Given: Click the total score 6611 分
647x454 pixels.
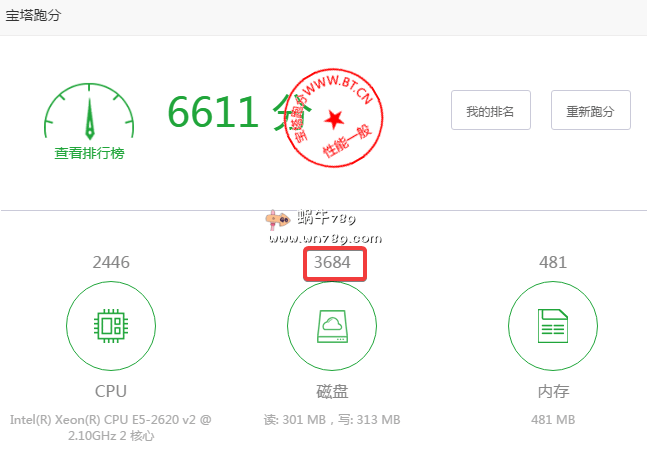Looking at the screenshot, I should tap(238, 110).
